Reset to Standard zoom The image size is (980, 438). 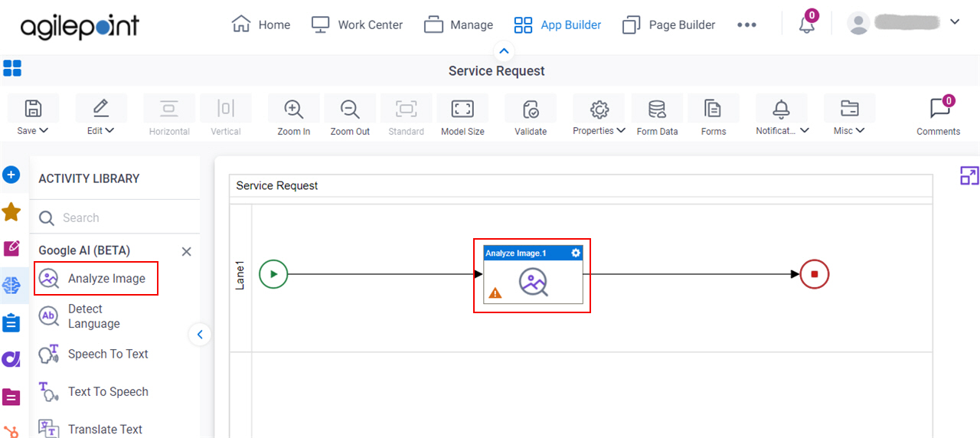[406, 117]
